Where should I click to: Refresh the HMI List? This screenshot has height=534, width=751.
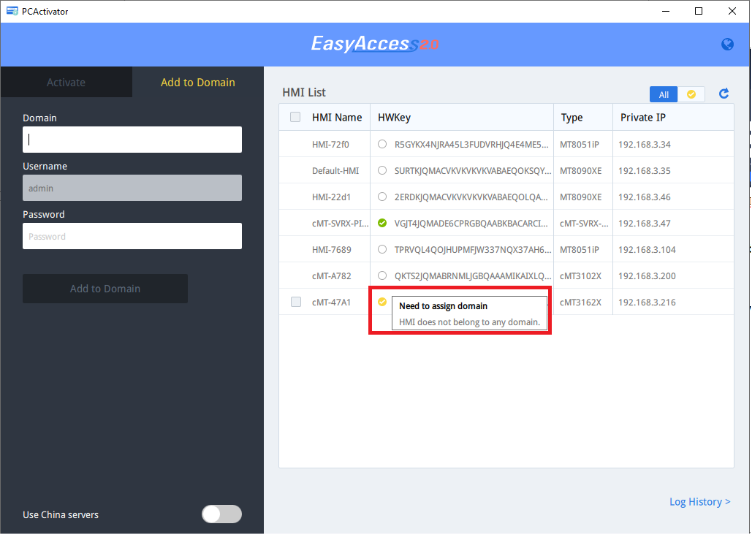pos(724,93)
